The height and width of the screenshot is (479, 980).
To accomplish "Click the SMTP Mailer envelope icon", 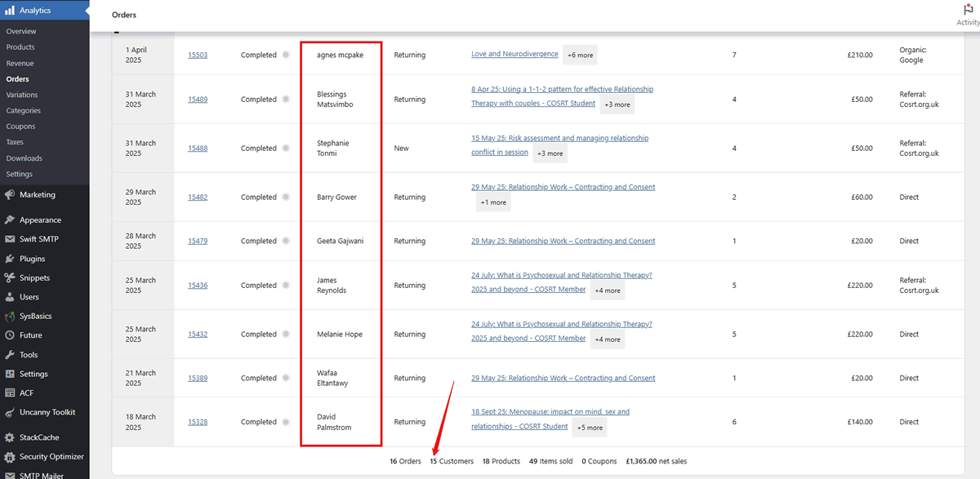I will pyautogui.click(x=10, y=474).
